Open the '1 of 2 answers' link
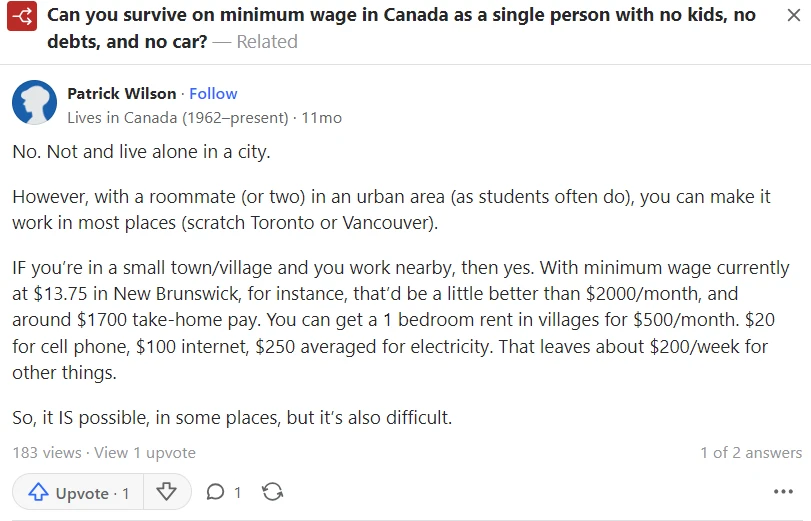This screenshot has height=521, width=811. [x=751, y=453]
